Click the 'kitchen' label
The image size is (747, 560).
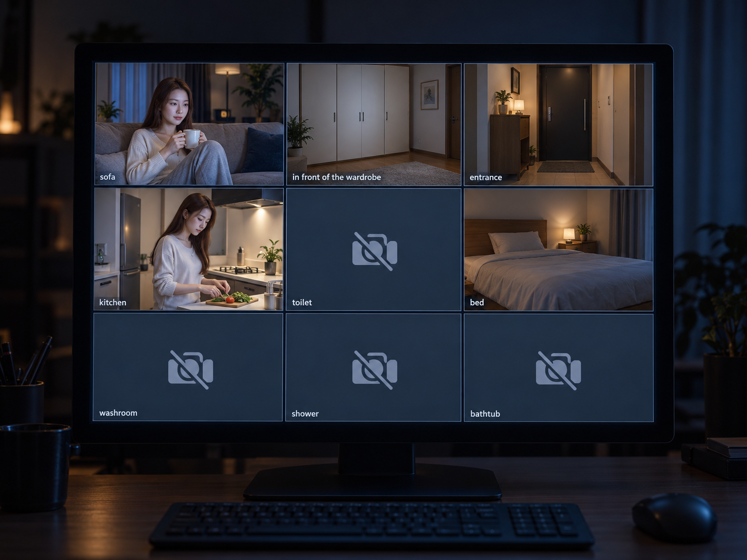pyautogui.click(x=112, y=302)
